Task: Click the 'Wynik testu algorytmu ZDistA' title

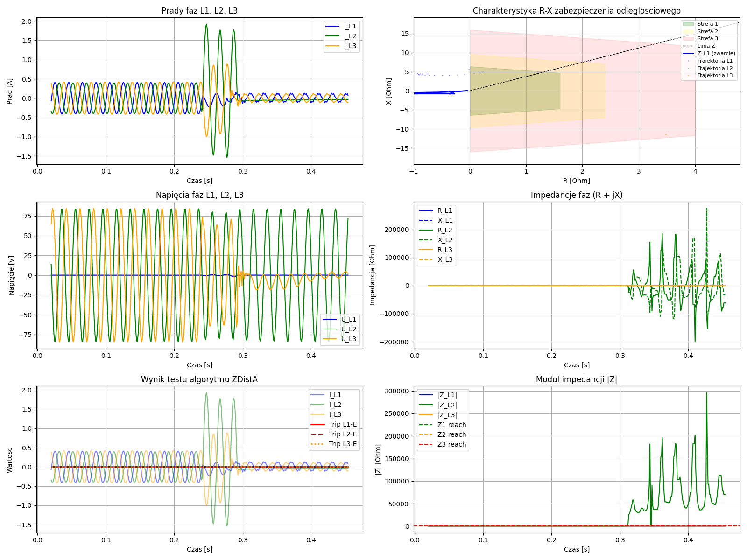Action: click(x=199, y=379)
